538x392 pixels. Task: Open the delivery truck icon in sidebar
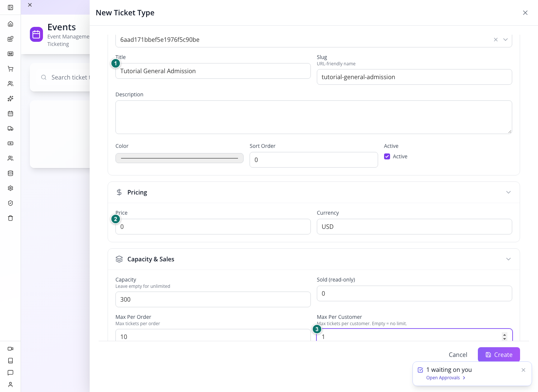pyautogui.click(x=10, y=128)
